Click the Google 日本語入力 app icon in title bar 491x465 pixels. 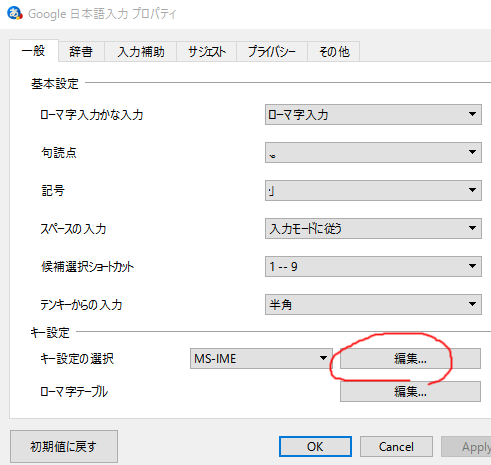point(15,13)
